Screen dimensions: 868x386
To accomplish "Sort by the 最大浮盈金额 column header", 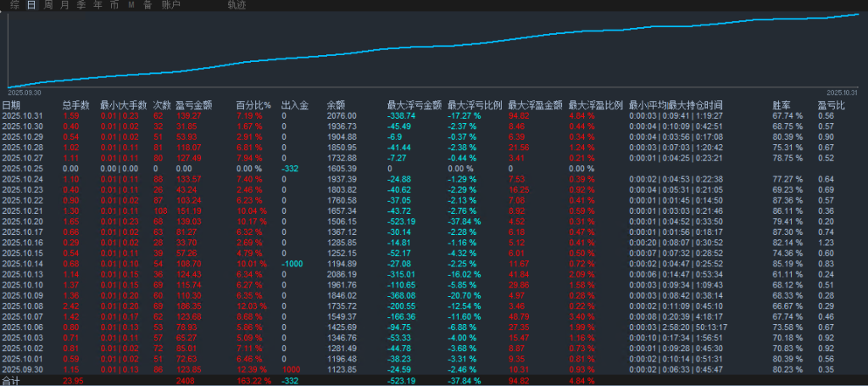I will point(536,105).
